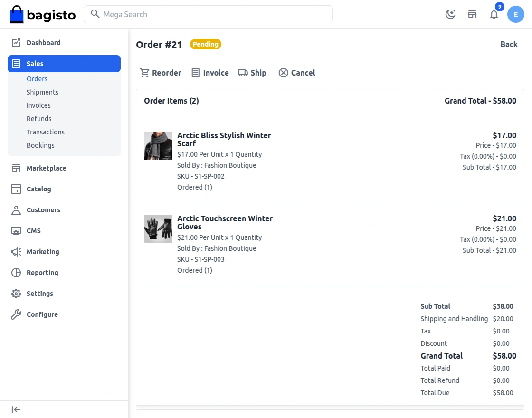
Task: Open the storefront visit shop icon
Action: (x=472, y=14)
